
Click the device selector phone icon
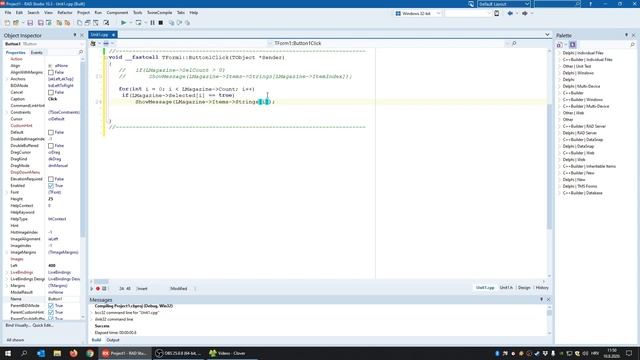tap(497, 13)
